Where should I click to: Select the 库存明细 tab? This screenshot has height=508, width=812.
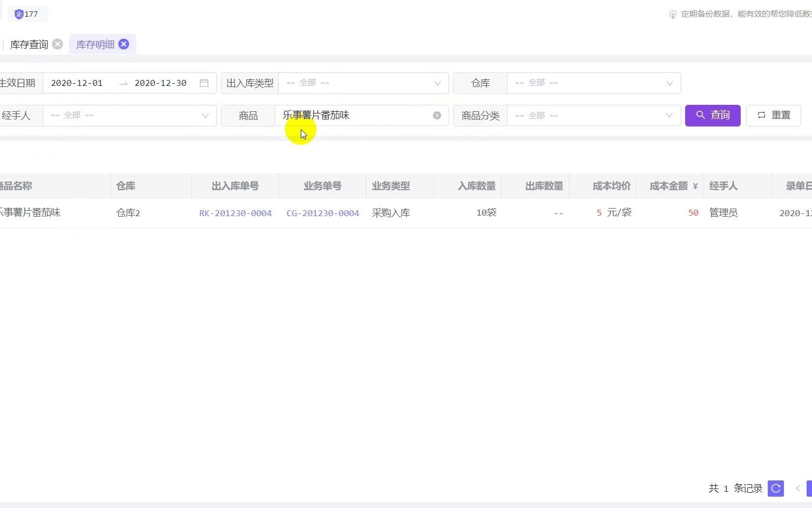click(95, 44)
